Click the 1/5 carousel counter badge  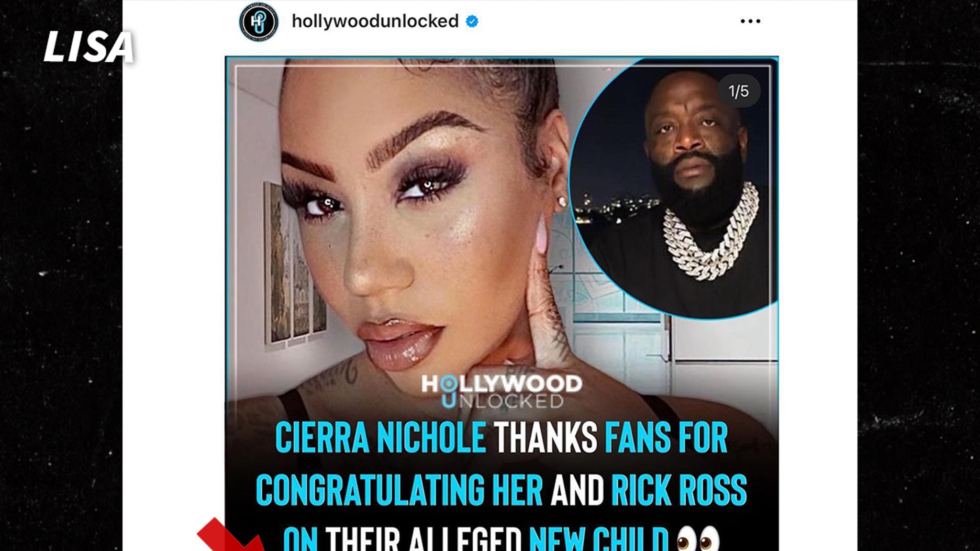point(738,91)
